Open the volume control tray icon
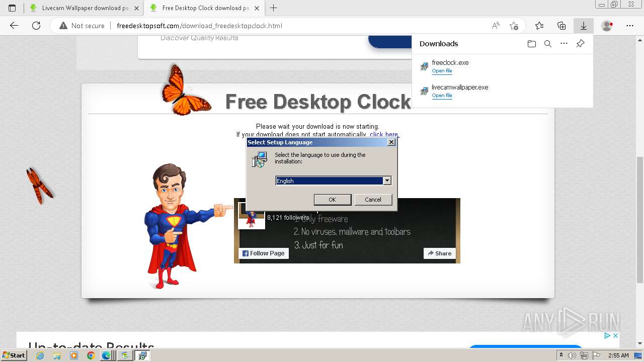Viewport: 644px width, 362px height. pyautogui.click(x=572, y=355)
